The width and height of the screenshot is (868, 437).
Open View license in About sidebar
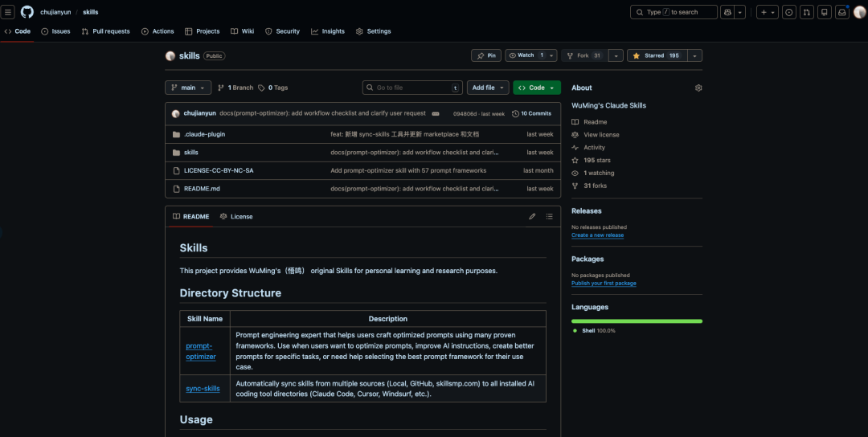coord(596,134)
